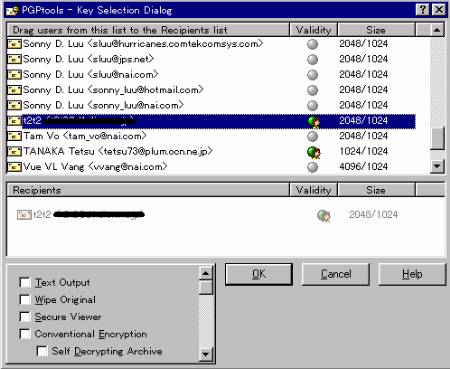Toggle the Secure Viewer option
Image resolution: width=450 pixels, height=369 pixels.
tap(25, 316)
